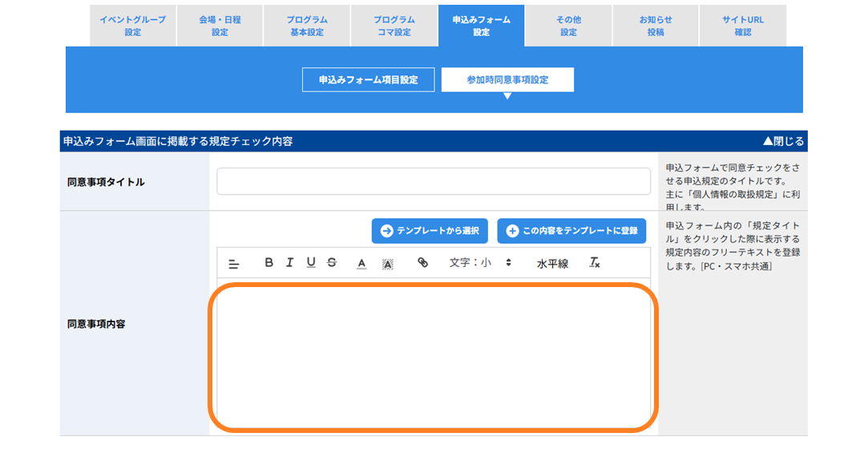868x453 pixels.
Task: Focus the 同意事項タイトル input field
Action: click(434, 181)
